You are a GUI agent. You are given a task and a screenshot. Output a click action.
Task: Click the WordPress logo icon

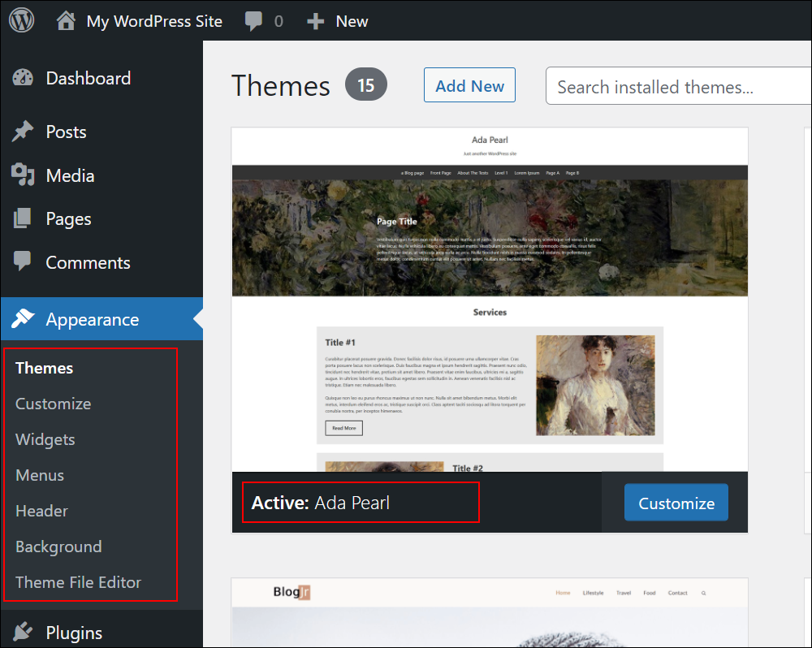pyautogui.click(x=21, y=21)
